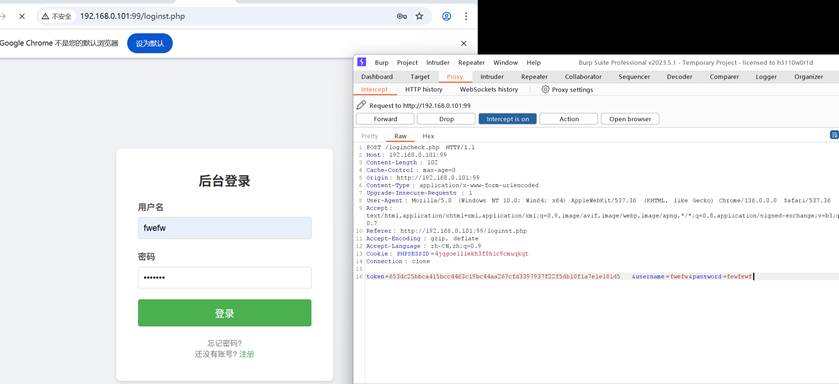Click the 忘记密码? link

pyautogui.click(x=225, y=343)
